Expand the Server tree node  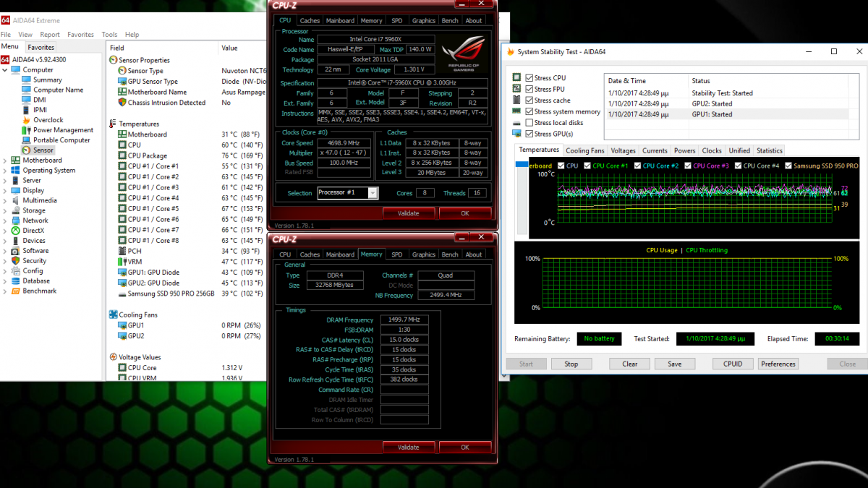[6, 181]
